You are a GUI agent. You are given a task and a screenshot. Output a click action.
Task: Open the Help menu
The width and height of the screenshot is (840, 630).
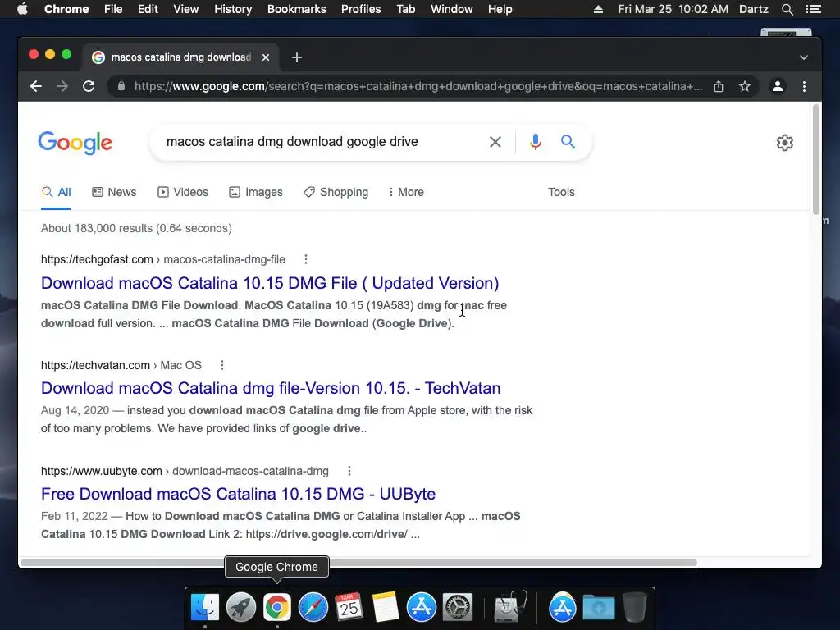500,9
